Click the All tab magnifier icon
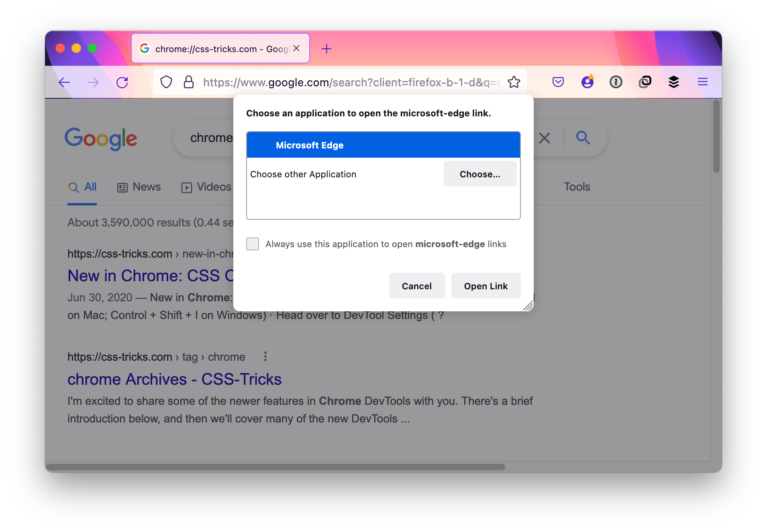Screen dimensions: 767x532 tap(73, 187)
